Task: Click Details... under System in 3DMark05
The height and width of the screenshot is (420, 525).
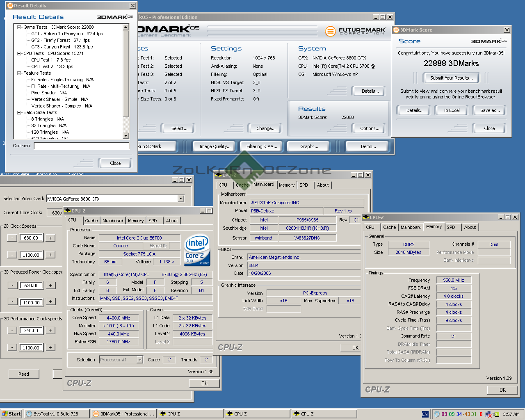Action: point(370,91)
